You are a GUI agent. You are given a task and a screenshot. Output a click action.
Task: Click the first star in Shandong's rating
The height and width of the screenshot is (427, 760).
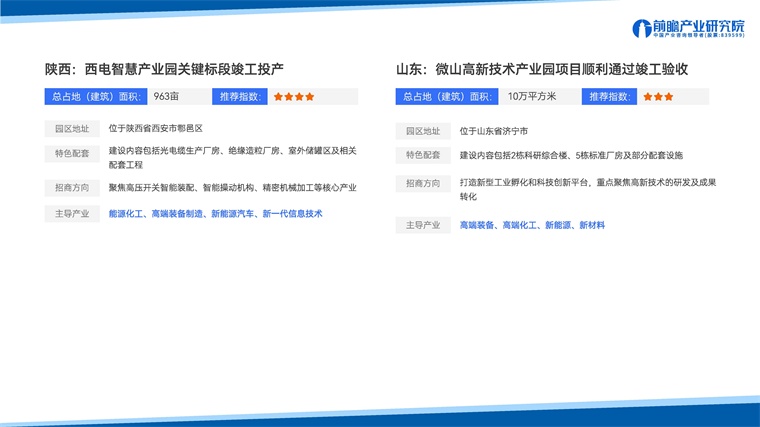(x=647, y=97)
